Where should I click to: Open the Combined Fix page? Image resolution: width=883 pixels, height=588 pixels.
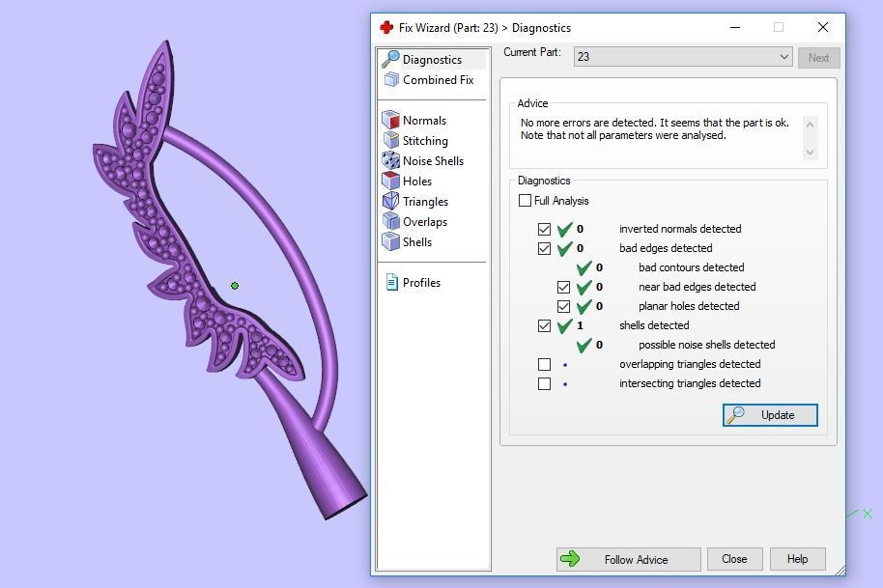[439, 80]
